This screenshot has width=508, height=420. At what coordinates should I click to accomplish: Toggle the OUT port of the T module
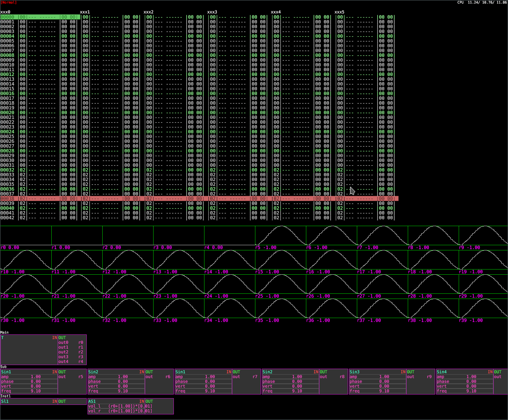62,337
